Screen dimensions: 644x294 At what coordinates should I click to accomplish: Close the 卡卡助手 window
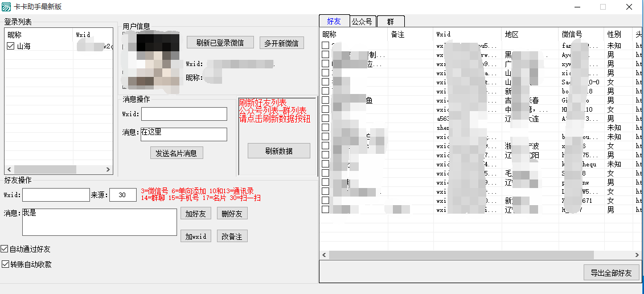point(629,7)
